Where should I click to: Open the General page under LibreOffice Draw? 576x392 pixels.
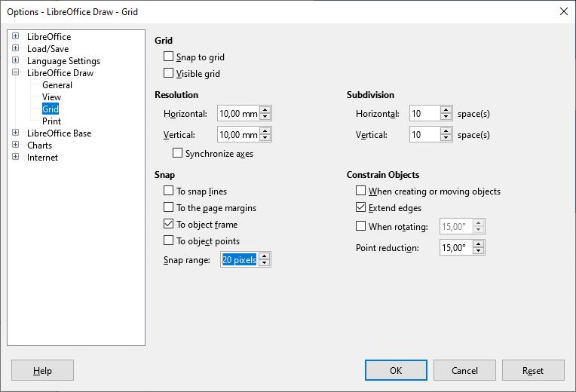coord(57,85)
